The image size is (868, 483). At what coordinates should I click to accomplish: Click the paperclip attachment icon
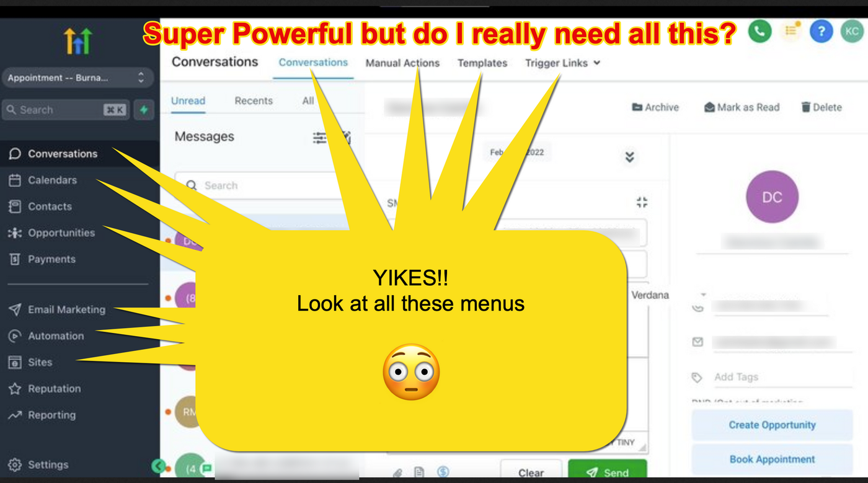398,473
